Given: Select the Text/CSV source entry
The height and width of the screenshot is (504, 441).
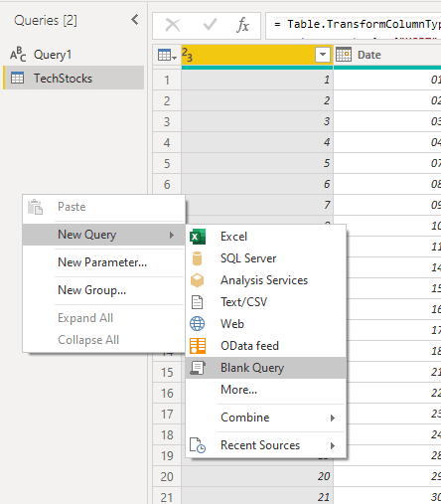Looking at the screenshot, I should click(266, 302).
